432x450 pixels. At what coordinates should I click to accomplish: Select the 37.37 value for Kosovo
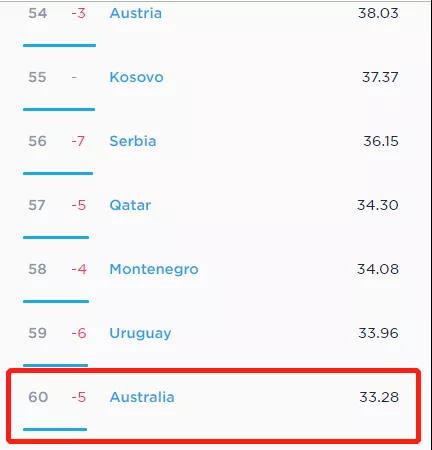coord(380,77)
